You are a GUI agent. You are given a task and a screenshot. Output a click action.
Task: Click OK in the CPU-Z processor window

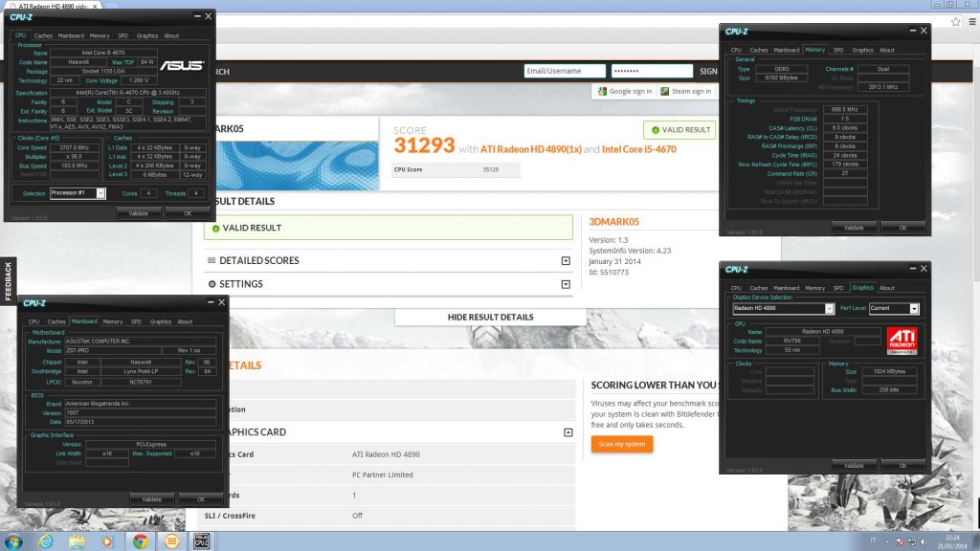[x=188, y=213]
